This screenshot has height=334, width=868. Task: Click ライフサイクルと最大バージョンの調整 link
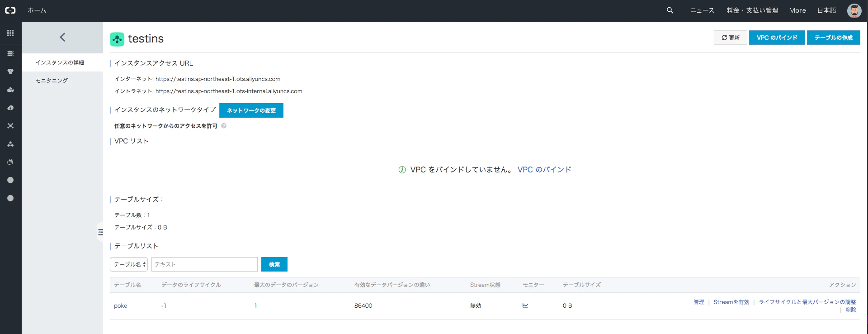pyautogui.click(x=807, y=302)
